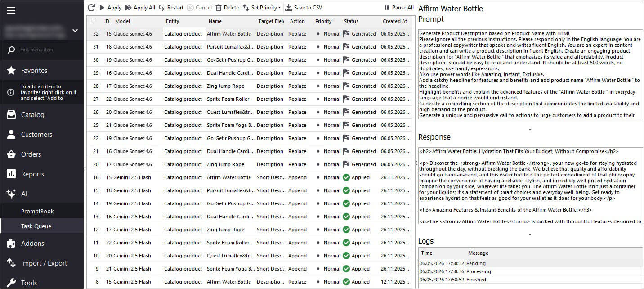Select the Finished log entry
The width and height of the screenshot is (644, 289).
(531, 280)
